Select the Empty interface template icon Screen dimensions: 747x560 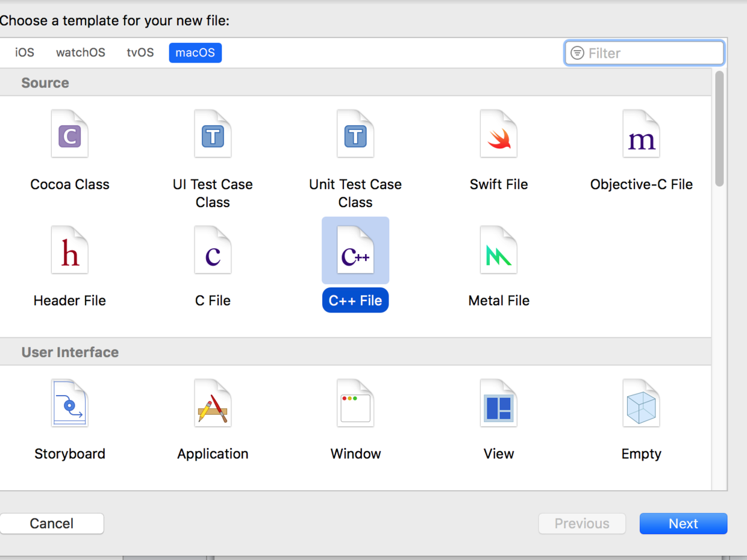(x=641, y=403)
